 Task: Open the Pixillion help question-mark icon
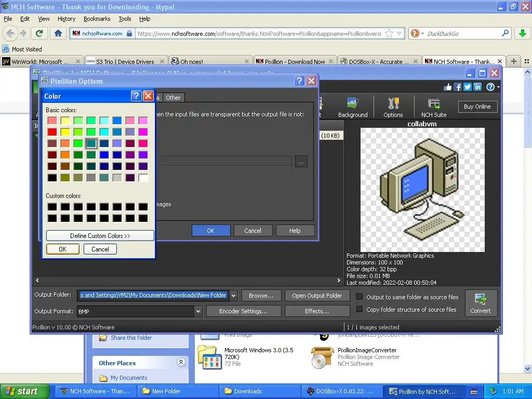point(490,87)
